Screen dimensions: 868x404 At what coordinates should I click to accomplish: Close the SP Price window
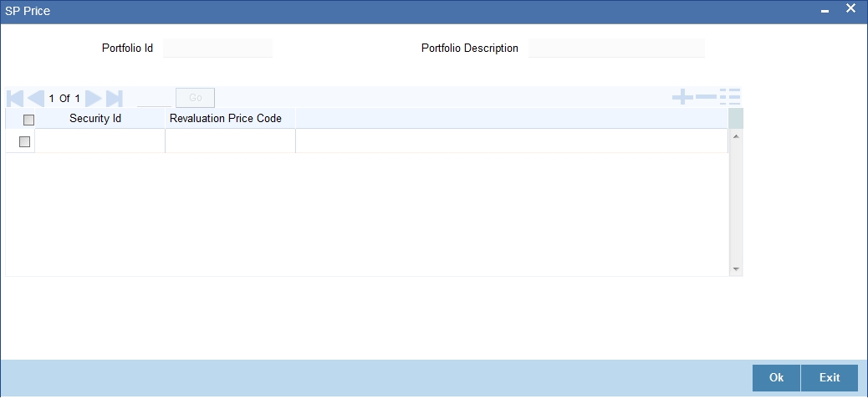pyautogui.click(x=850, y=9)
